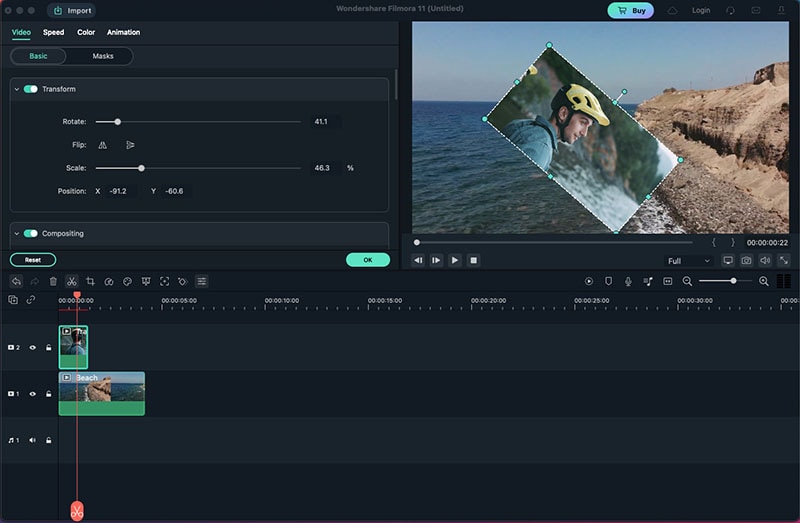Click the Rotate value field 41.1

click(326, 122)
